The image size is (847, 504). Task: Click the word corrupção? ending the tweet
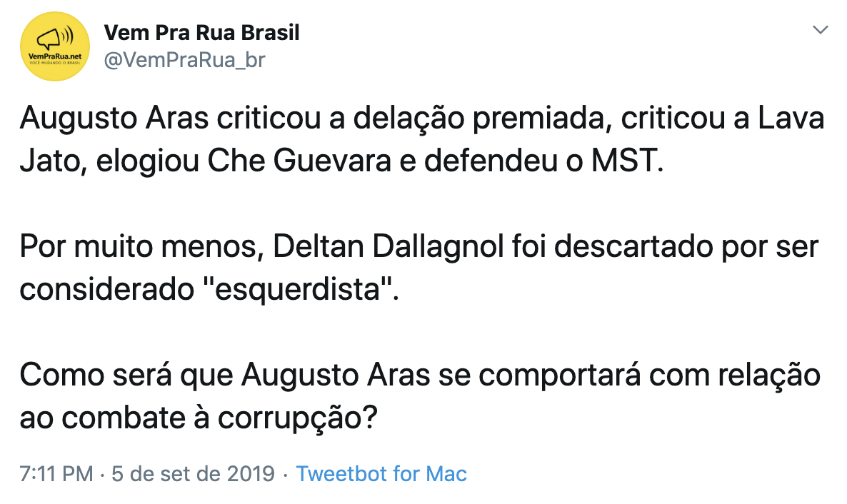[x=297, y=418]
